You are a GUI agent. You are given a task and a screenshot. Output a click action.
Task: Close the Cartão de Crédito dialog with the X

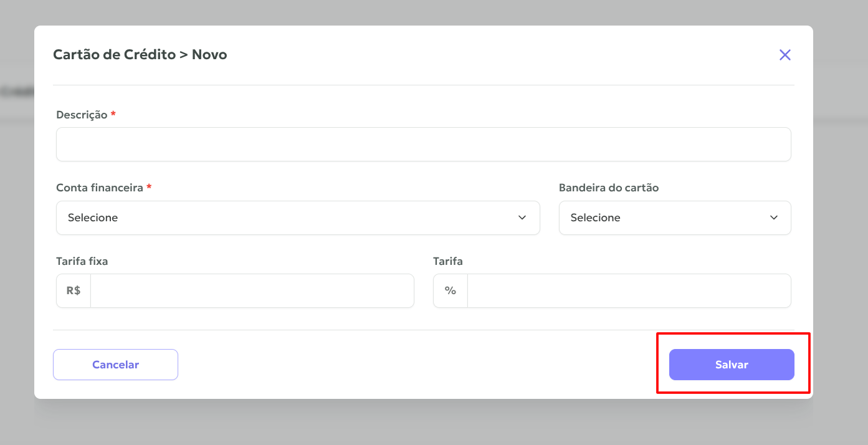[785, 55]
